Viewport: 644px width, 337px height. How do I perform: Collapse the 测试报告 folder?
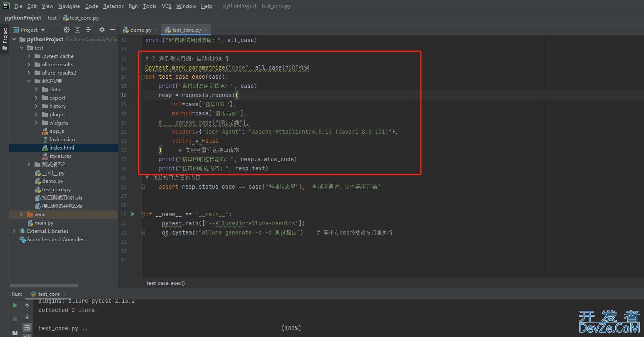pyautogui.click(x=29, y=81)
